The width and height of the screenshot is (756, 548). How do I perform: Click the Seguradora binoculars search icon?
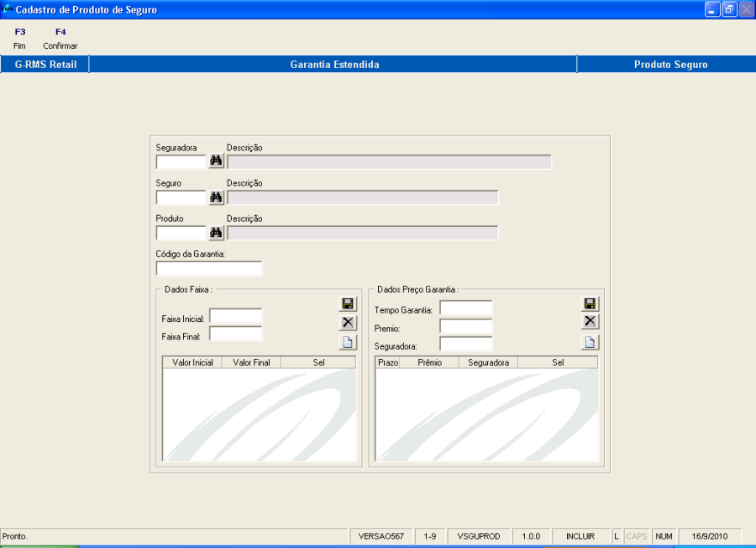coord(216,161)
